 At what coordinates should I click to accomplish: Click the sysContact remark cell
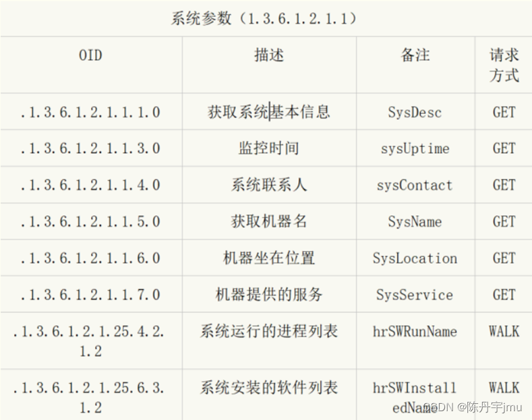(x=415, y=185)
